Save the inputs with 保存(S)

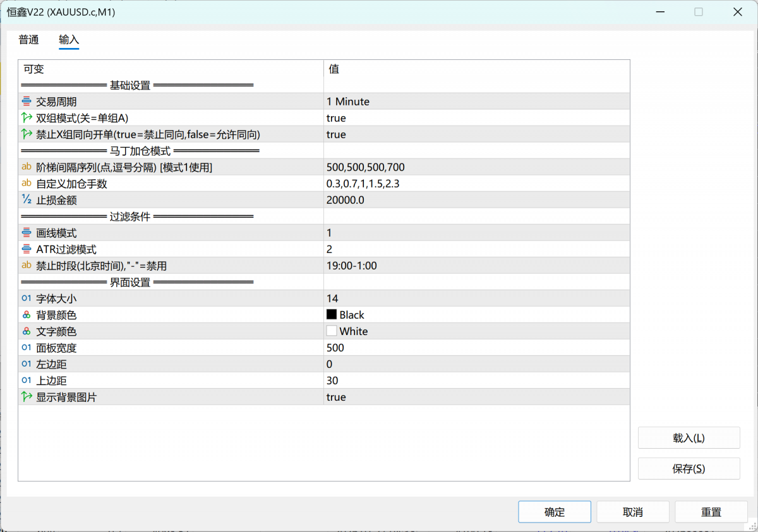[689, 468]
